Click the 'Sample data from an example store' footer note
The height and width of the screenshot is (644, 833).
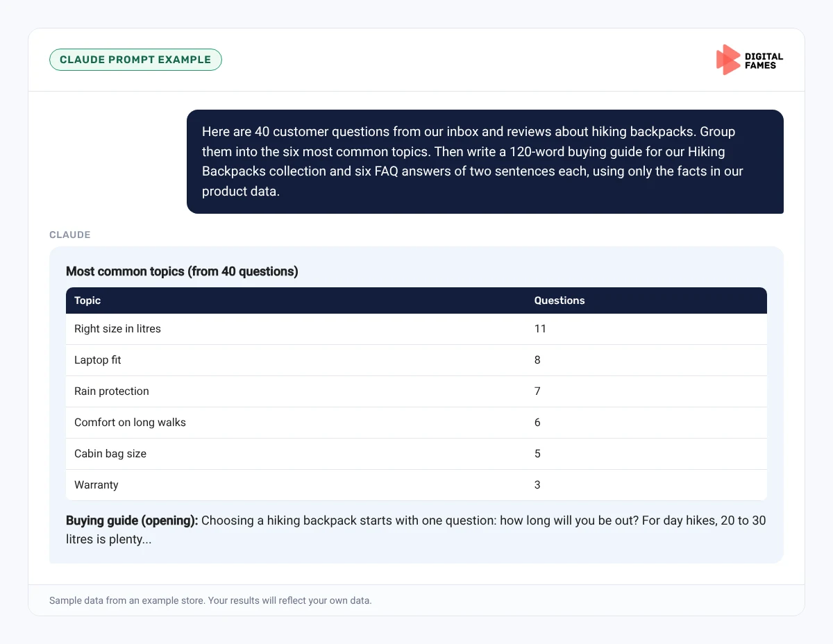(x=210, y=600)
